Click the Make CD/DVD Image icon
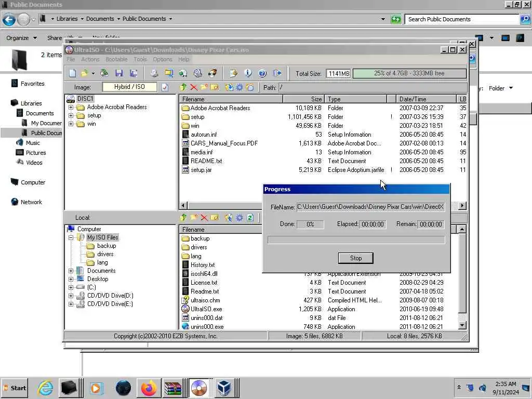The width and height of the screenshot is (532, 399). 154,73
